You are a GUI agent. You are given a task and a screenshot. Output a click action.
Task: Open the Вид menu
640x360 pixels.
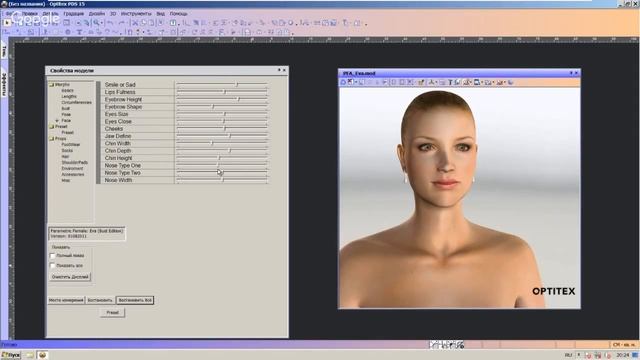[161, 13]
